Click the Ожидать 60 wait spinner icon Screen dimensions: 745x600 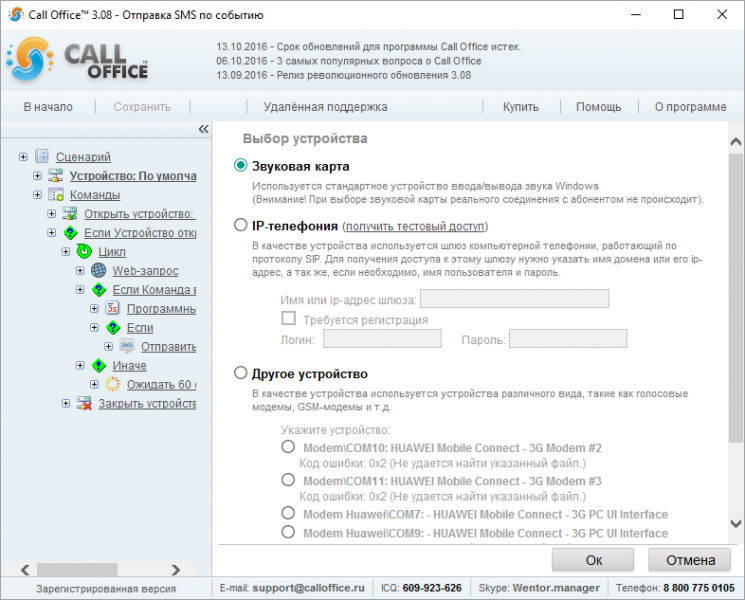(x=113, y=384)
